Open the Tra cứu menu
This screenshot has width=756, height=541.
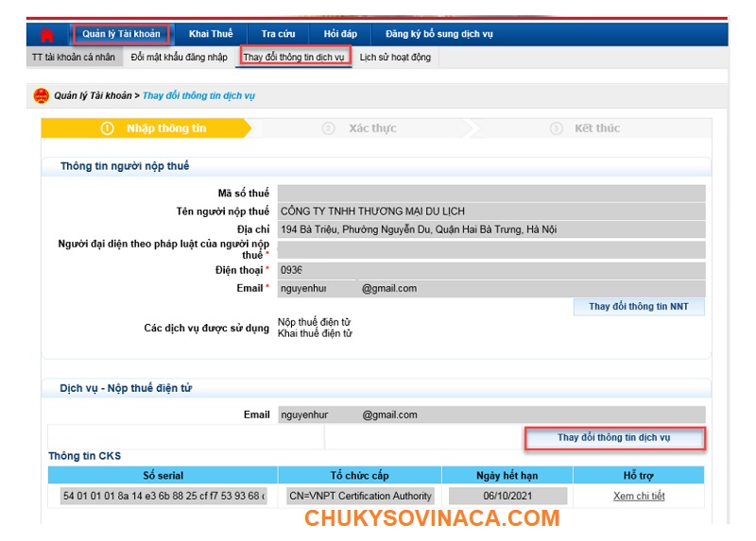[x=278, y=35]
